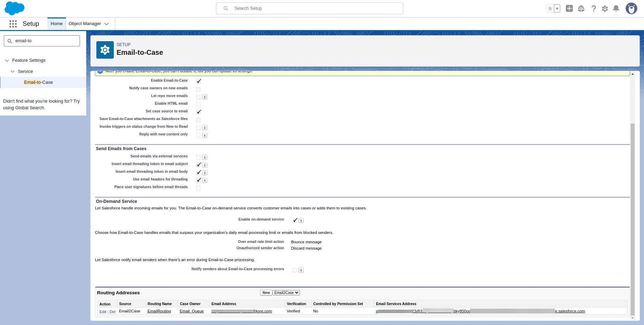
Task: Click the quick-add plus icon
Action: tap(569, 8)
